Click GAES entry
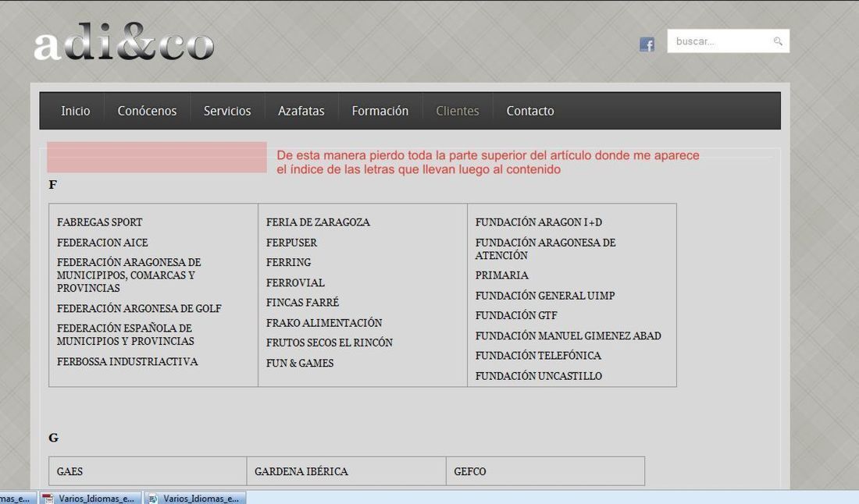 pos(70,471)
